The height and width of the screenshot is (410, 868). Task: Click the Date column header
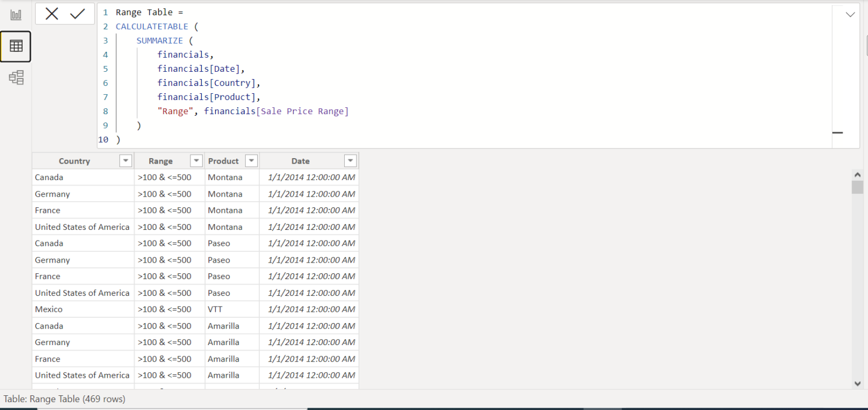pos(300,160)
